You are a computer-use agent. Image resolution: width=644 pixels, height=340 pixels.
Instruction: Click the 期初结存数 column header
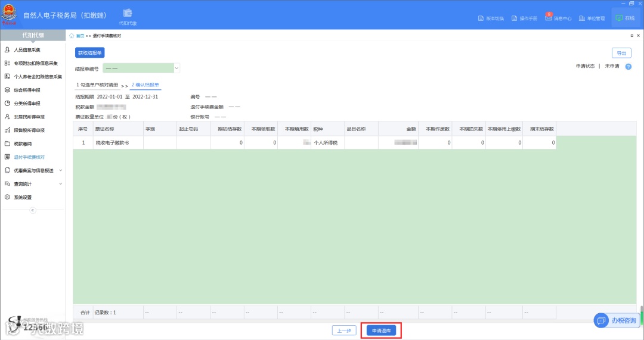click(227, 129)
